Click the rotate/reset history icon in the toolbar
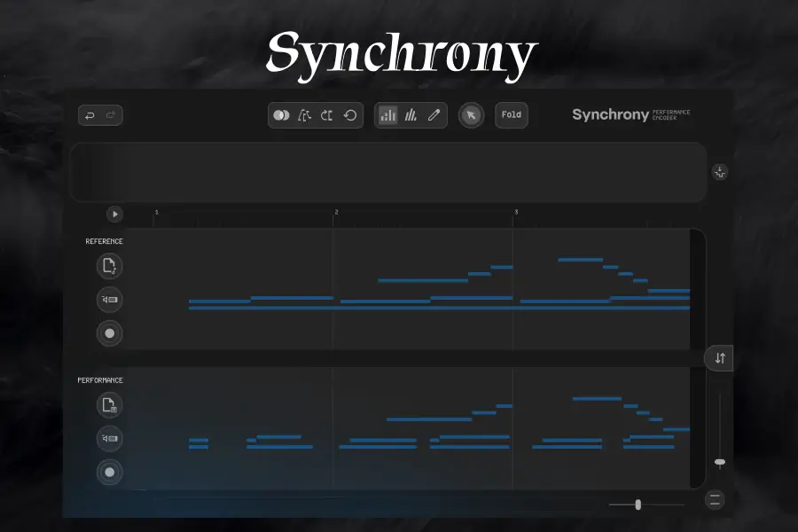Viewport: 798px width, 532px height. (348, 115)
